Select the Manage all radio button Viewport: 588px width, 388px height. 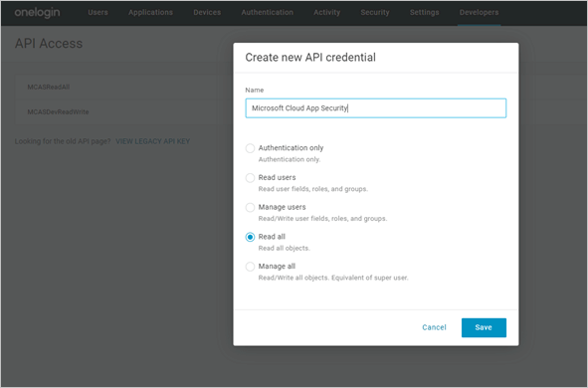[250, 267]
